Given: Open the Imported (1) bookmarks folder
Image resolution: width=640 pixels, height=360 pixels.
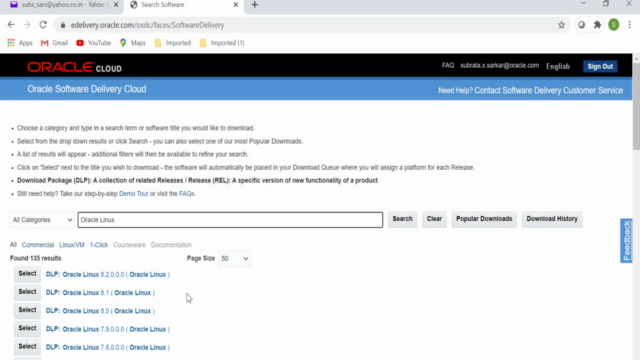Looking at the screenshot, I should [222, 43].
